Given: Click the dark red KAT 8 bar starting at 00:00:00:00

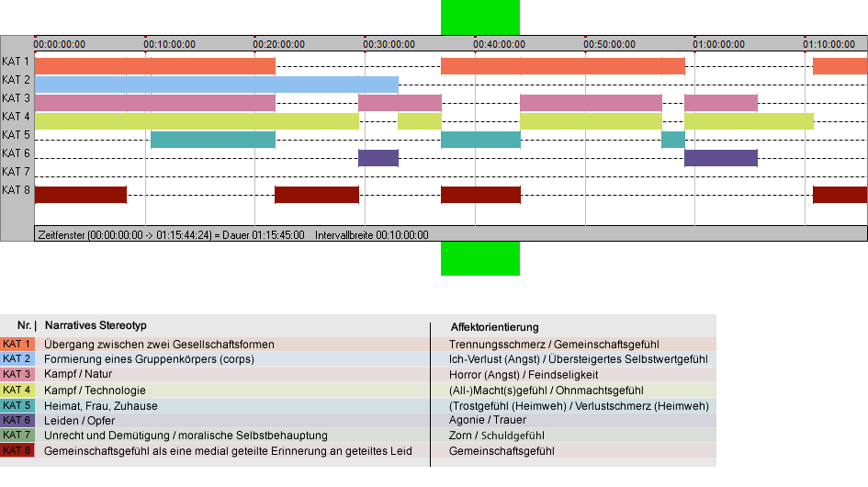Looking at the screenshot, I should coord(81,195).
